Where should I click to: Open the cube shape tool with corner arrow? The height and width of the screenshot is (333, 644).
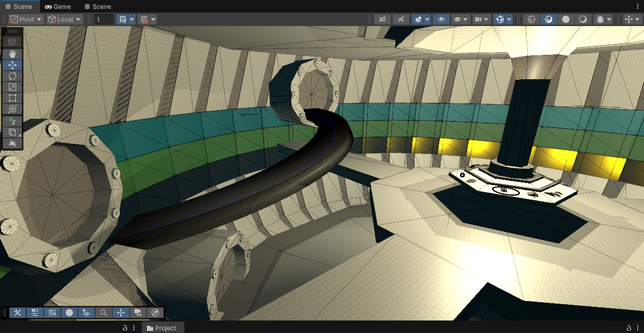click(13, 132)
